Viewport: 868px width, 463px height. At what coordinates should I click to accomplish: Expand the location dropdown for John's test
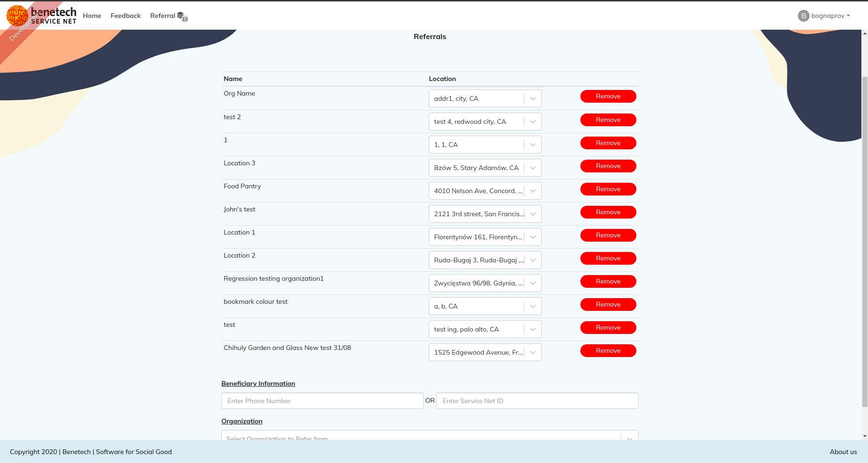tap(532, 214)
